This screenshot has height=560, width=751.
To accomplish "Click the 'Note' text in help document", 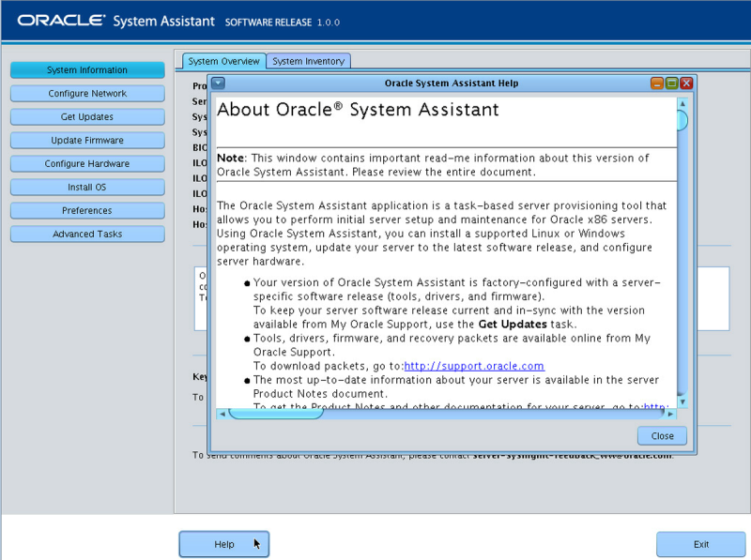I will (230, 158).
